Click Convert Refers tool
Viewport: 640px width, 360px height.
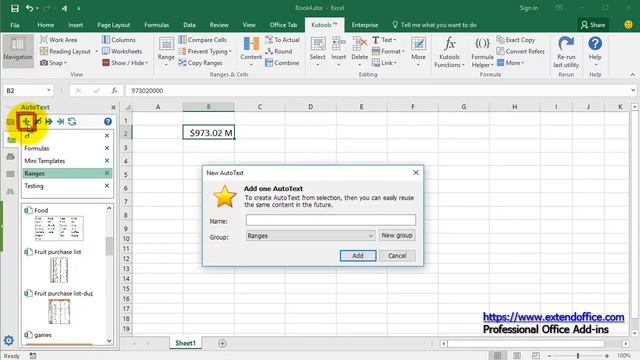click(520, 51)
